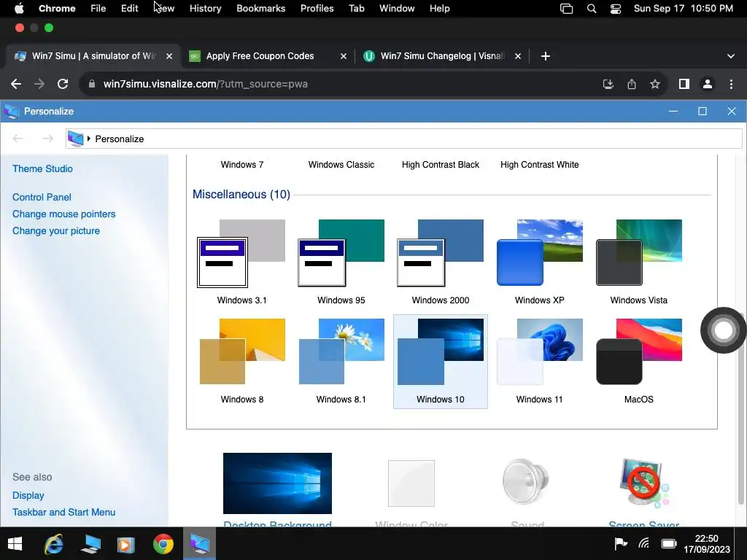Open Window Color swatch
Viewport: 747px width, 560px height.
tap(411, 483)
